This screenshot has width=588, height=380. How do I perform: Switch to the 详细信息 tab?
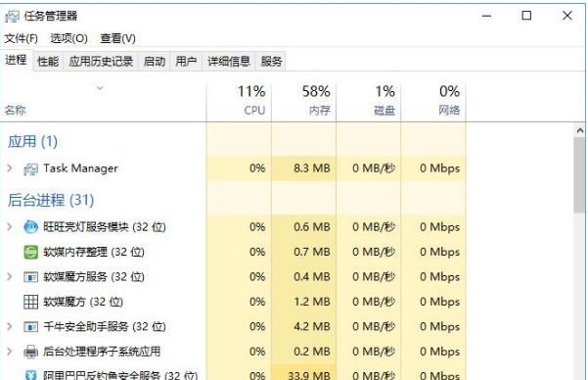[229, 61]
